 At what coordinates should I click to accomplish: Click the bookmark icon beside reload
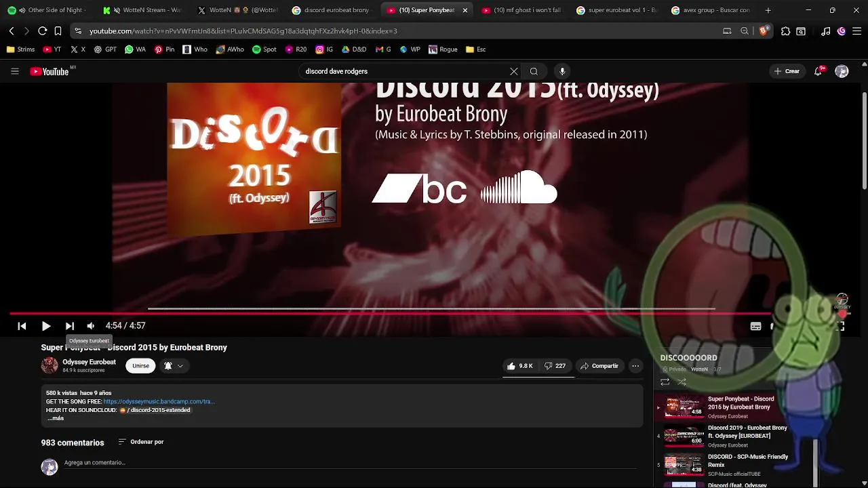[x=58, y=31]
